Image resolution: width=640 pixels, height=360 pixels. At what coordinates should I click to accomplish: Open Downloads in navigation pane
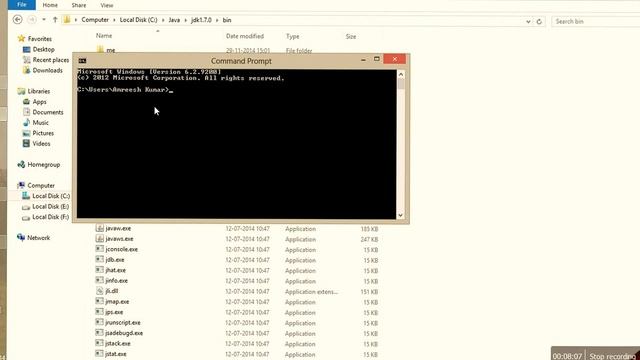pos(47,70)
